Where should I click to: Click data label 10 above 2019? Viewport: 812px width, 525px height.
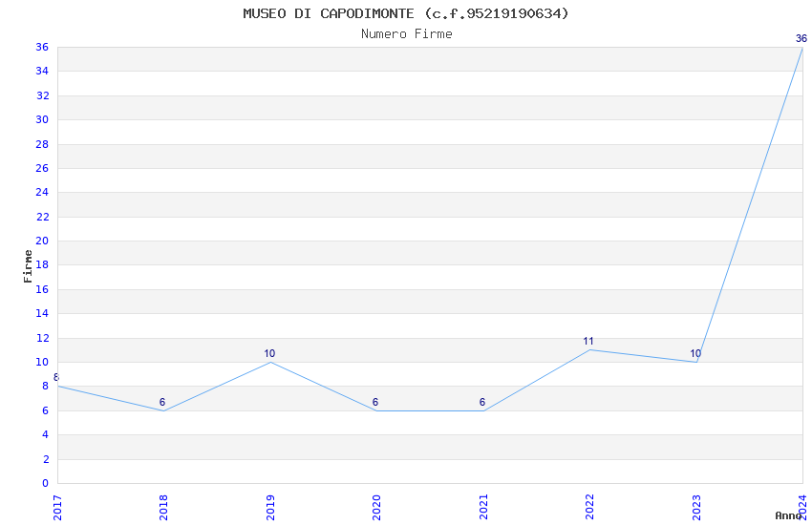click(x=269, y=353)
